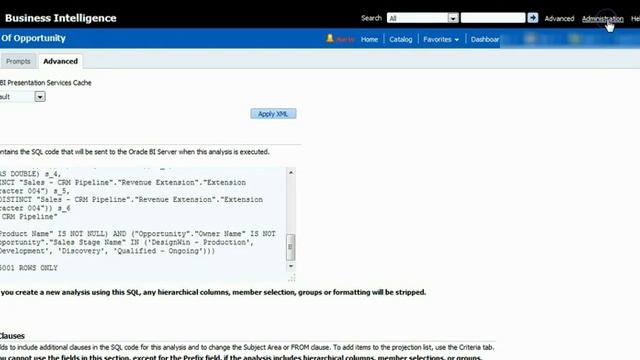The height and width of the screenshot is (360, 640).
Task: Click the 'BI Presentation Services Cache' label
Action: (45, 83)
